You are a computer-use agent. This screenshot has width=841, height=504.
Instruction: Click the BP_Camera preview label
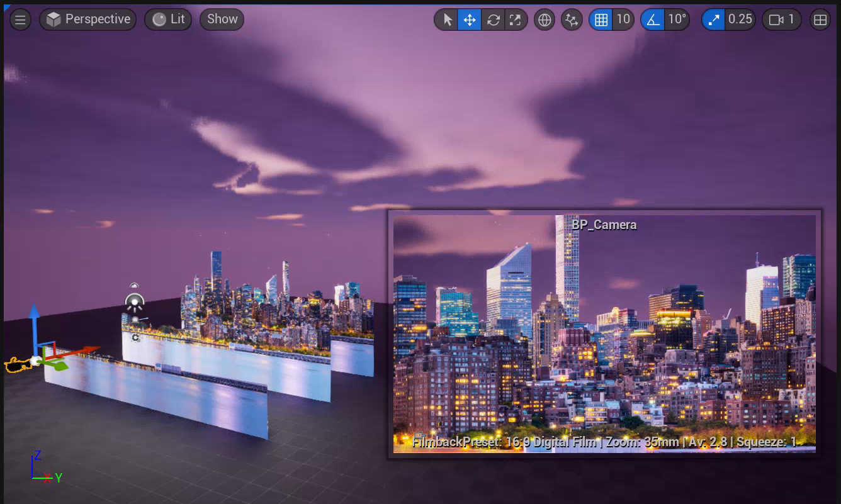[x=604, y=225]
